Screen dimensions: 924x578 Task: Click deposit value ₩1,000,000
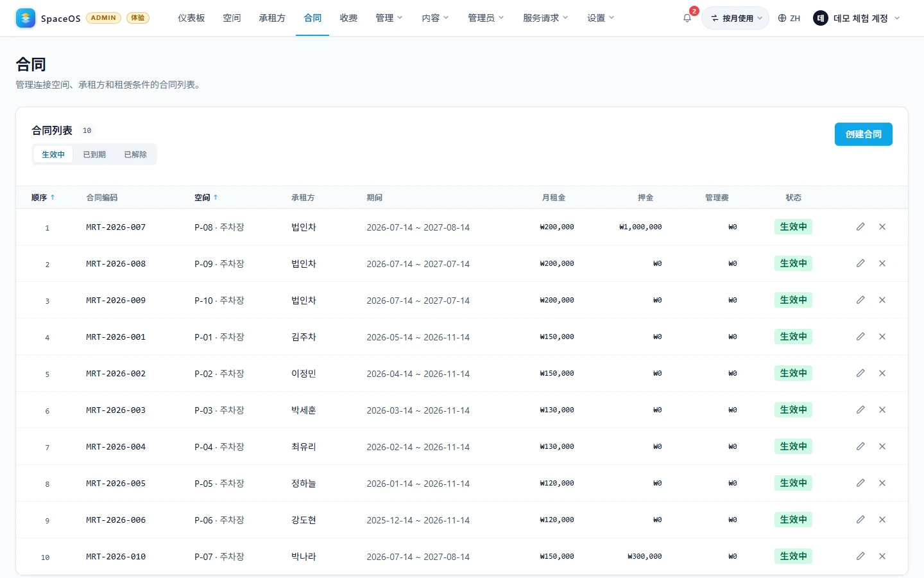coord(640,227)
